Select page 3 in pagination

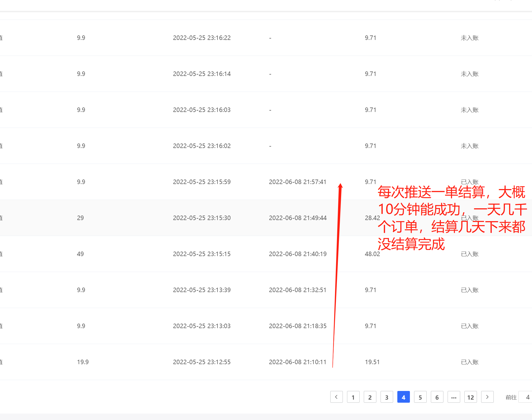[x=387, y=397]
